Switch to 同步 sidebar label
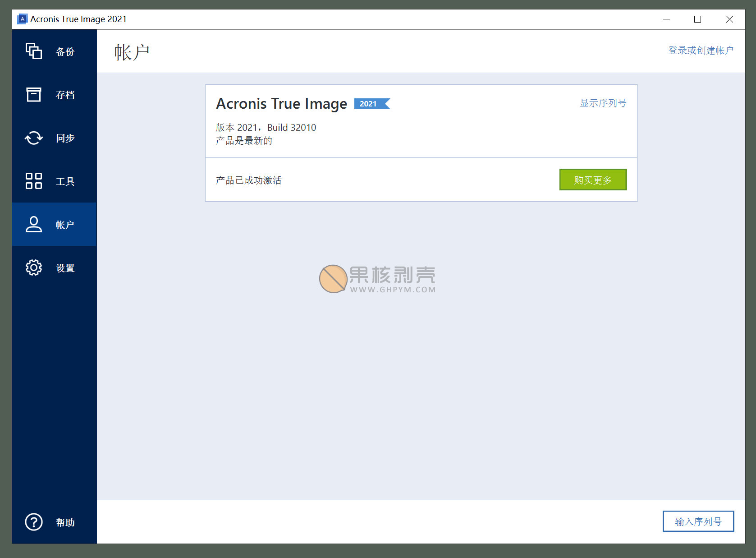This screenshot has width=756, height=558. [65, 138]
